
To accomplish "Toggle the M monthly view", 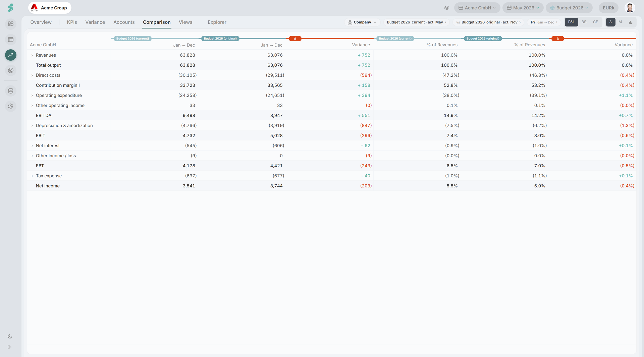I will (x=620, y=22).
